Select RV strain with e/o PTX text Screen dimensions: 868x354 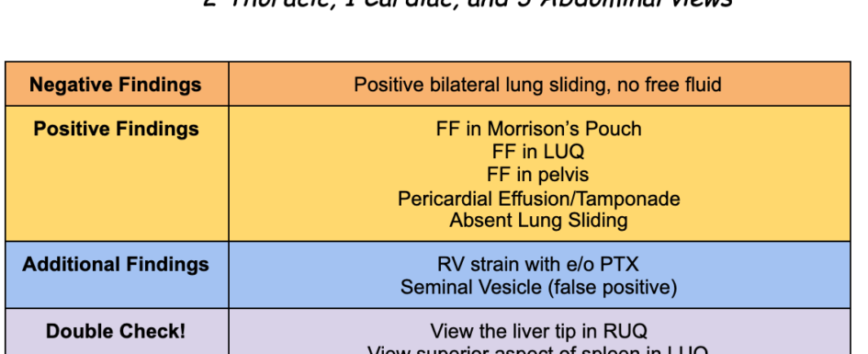[x=537, y=264]
